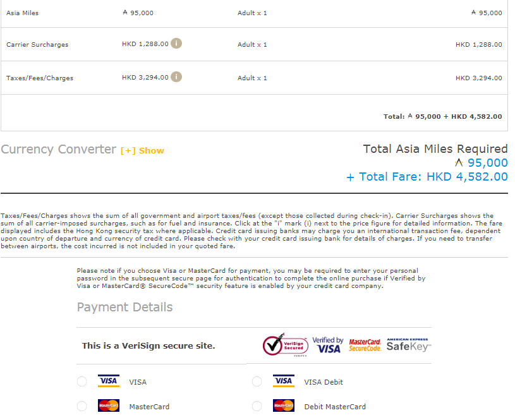Click the VISA card logo
The image size is (515, 420).
pos(109,381)
